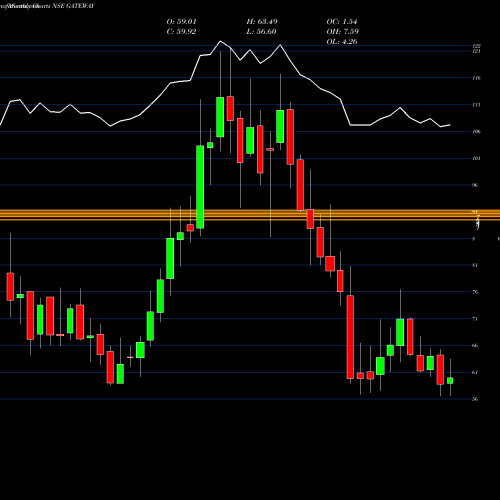Click the 106 price axis label

click(476, 132)
